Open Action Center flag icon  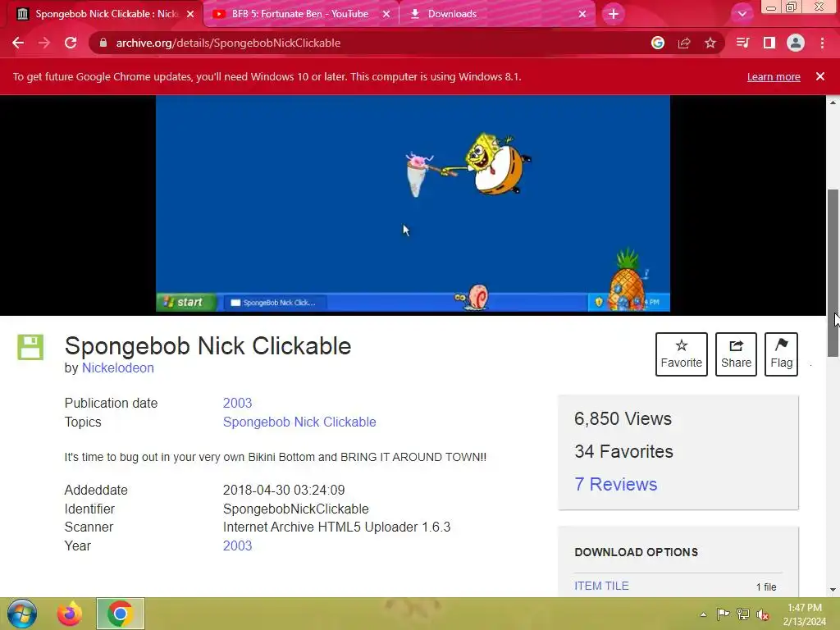click(723, 614)
